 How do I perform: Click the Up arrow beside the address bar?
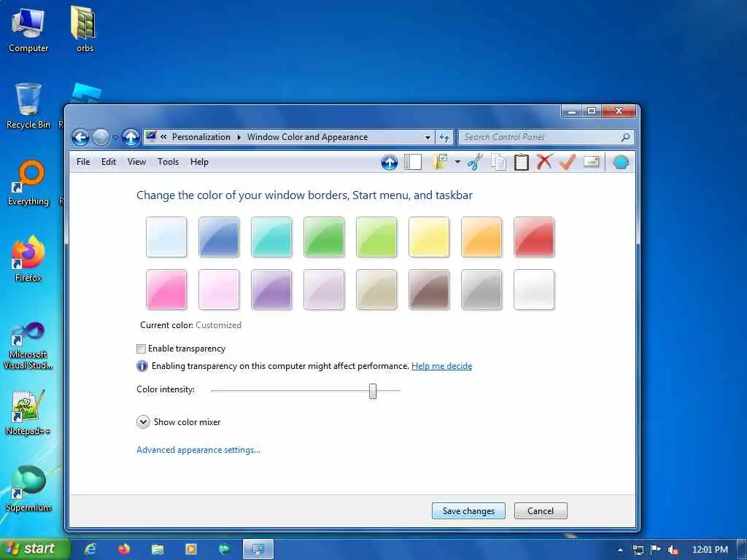tap(131, 138)
